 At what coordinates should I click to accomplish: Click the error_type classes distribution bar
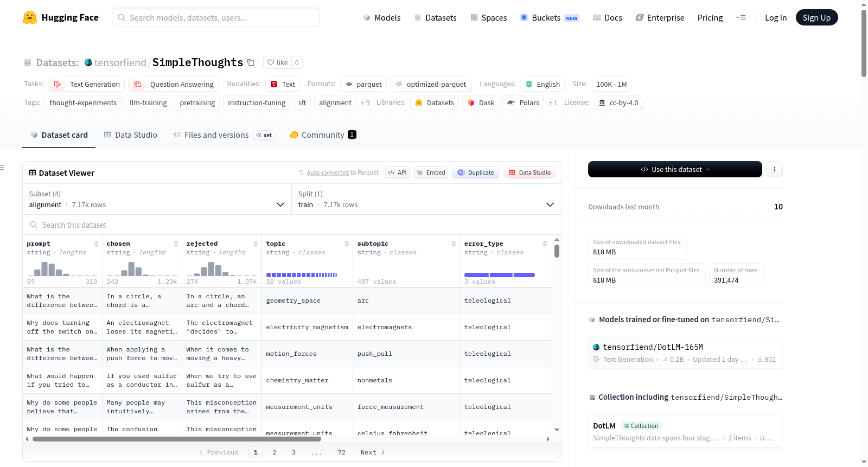click(x=500, y=275)
